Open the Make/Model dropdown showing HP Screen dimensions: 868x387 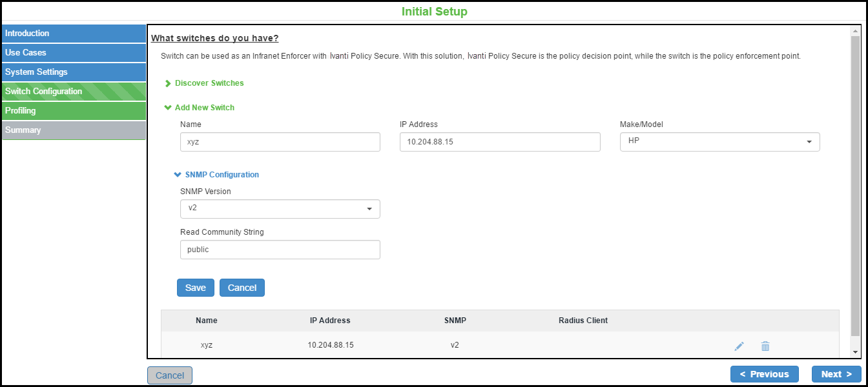(719, 142)
